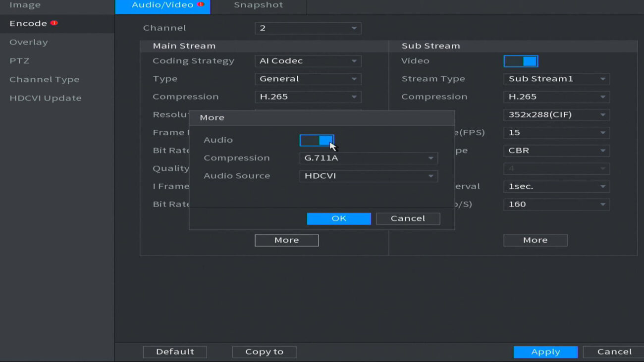644x362 pixels.
Task: Open the Channel number dropdown
Action: pyautogui.click(x=308, y=28)
